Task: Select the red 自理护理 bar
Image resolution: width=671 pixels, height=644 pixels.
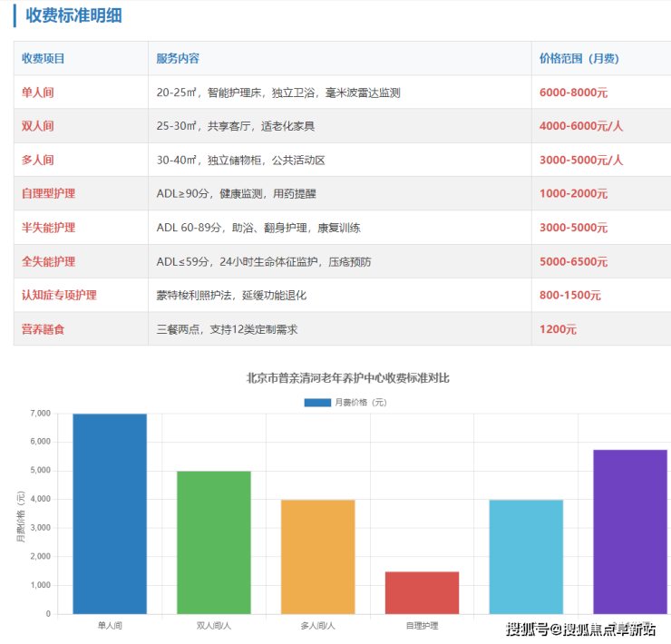Action: point(422,592)
